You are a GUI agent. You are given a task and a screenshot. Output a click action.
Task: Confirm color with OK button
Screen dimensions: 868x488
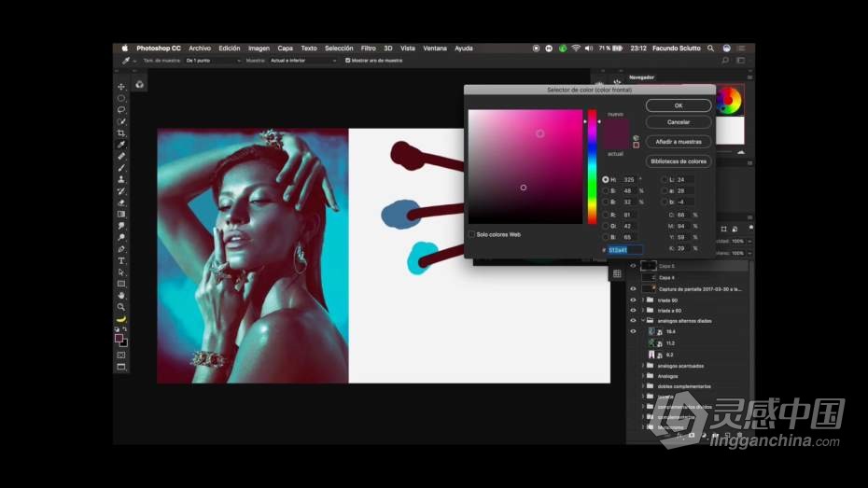pyautogui.click(x=679, y=105)
